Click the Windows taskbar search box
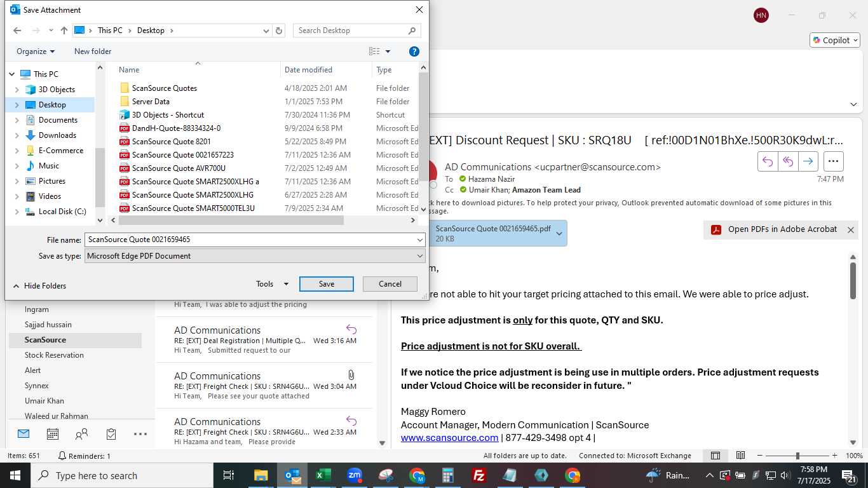The width and height of the screenshot is (868, 488). tap(122, 475)
